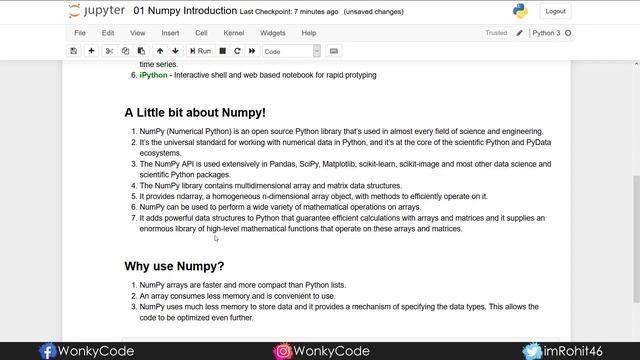Click line 'It provides ndarray, a homogeneous n-dimensional'
Viewport: 640px width, 360px height.
click(x=313, y=196)
